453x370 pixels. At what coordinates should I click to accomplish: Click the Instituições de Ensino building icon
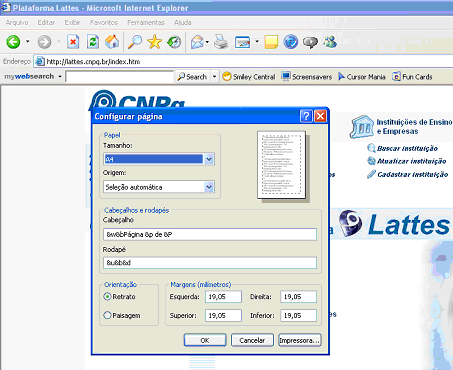pos(362,127)
